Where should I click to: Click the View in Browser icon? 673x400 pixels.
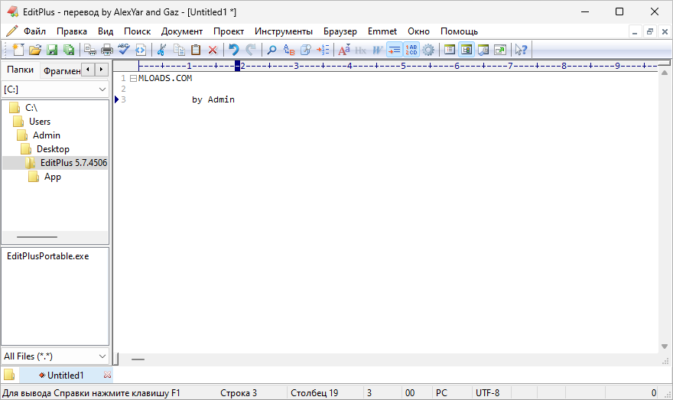click(x=140, y=50)
